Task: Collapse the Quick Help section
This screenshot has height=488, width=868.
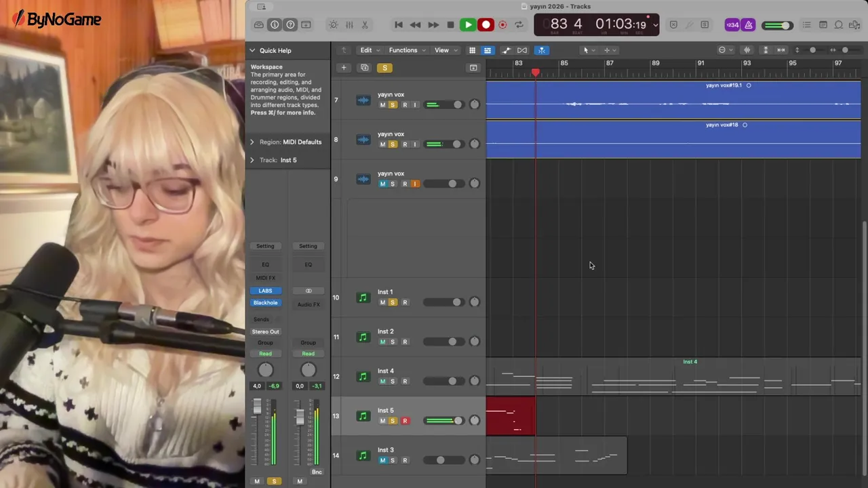Action: coord(252,50)
